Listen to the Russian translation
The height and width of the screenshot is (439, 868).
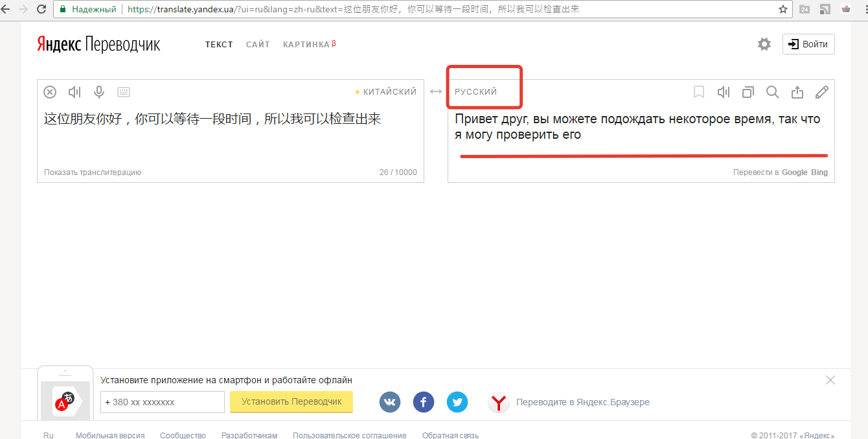[724, 92]
